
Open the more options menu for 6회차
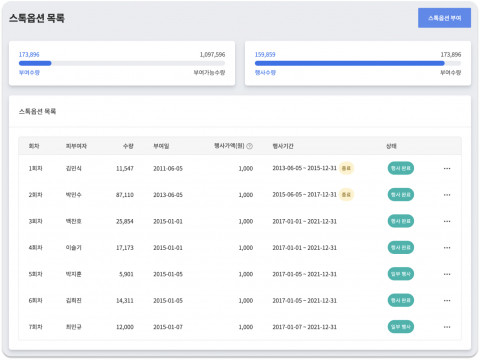(447, 300)
